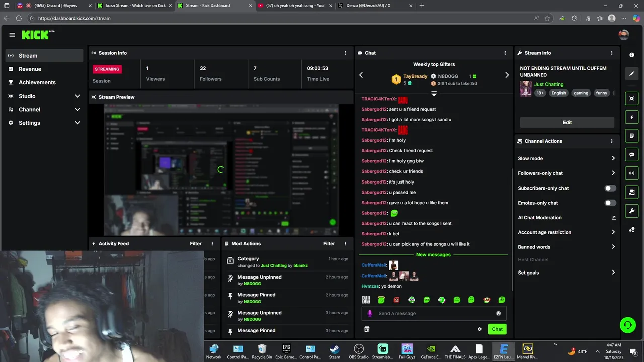This screenshot has width=644, height=362.
Task: Expand the Settings sidebar section
Action: point(44,123)
